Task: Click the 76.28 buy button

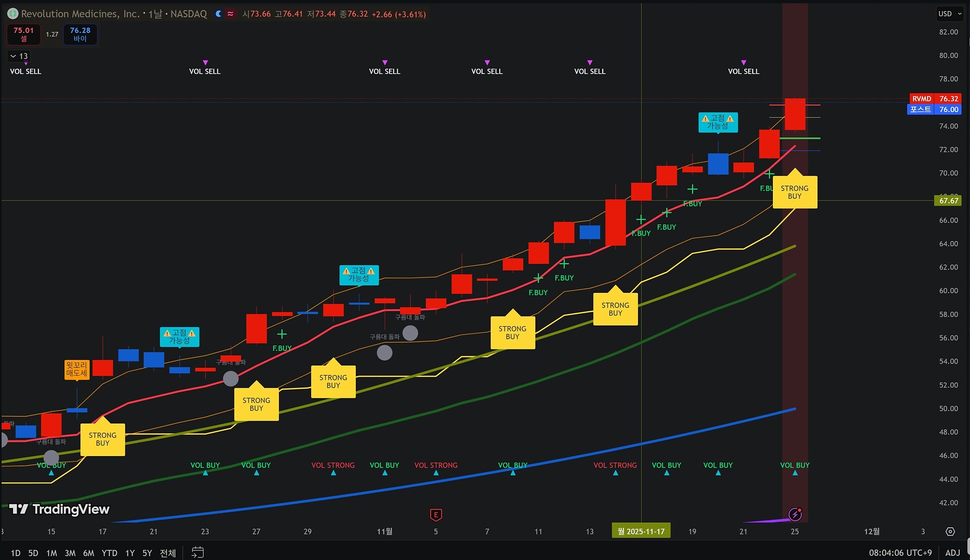Action: 80,34
